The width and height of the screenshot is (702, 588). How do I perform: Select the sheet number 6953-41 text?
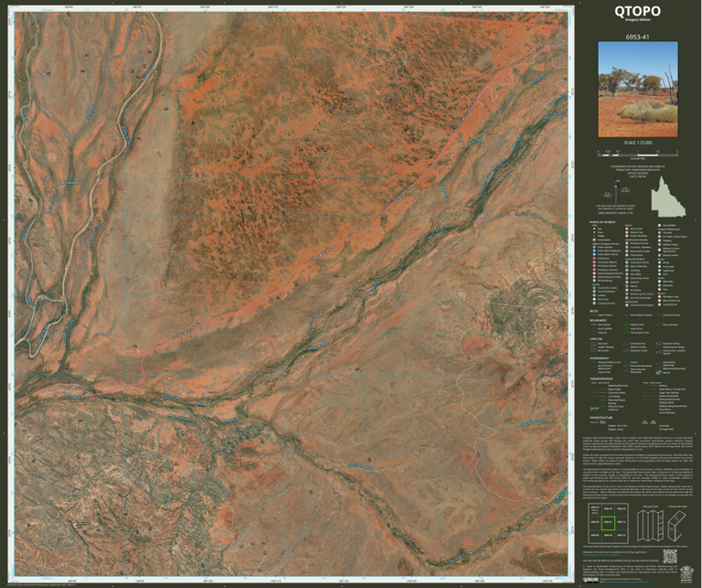click(x=637, y=37)
